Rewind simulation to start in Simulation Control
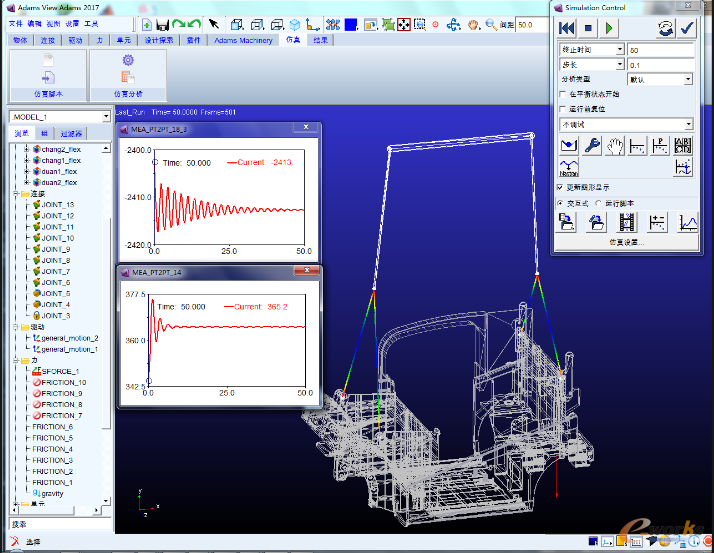The width and height of the screenshot is (714, 553). click(x=566, y=28)
